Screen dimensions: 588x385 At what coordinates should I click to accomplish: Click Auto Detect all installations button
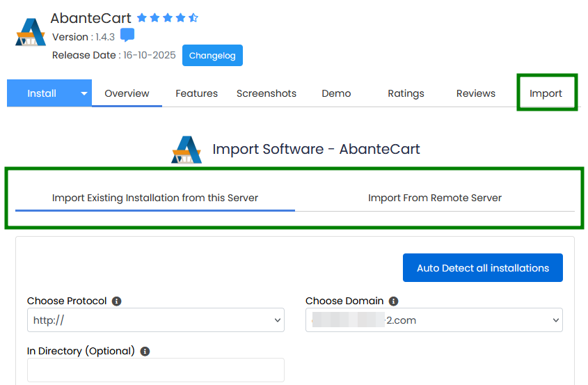483,268
